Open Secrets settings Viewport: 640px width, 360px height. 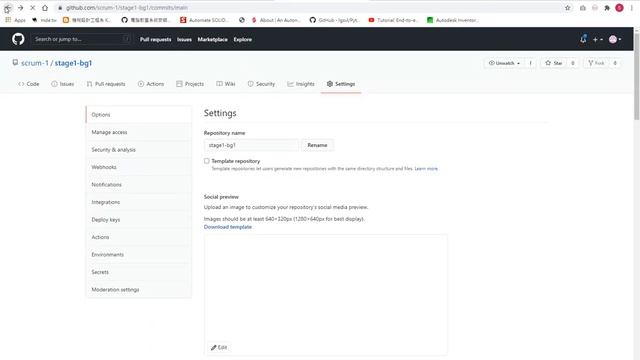[x=138, y=272]
